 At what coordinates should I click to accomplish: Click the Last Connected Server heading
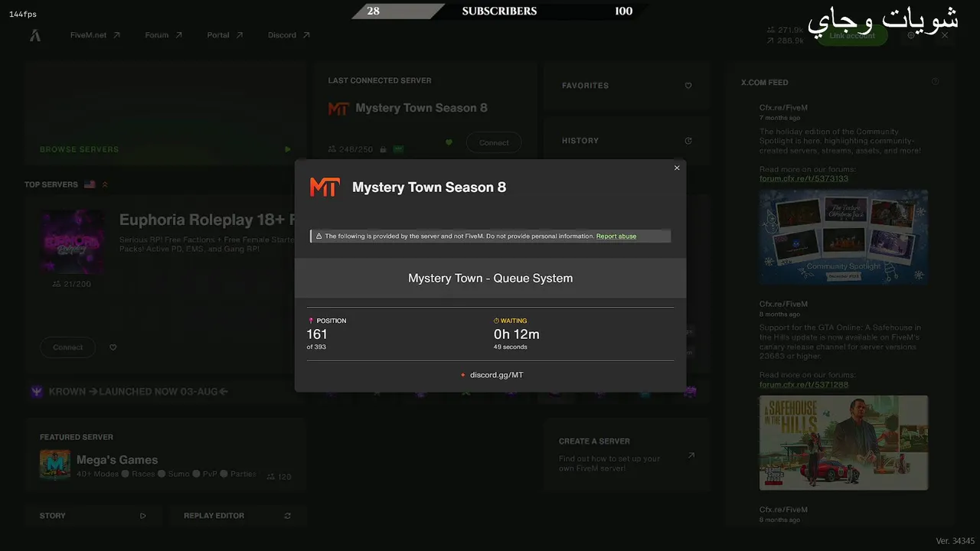click(x=380, y=80)
